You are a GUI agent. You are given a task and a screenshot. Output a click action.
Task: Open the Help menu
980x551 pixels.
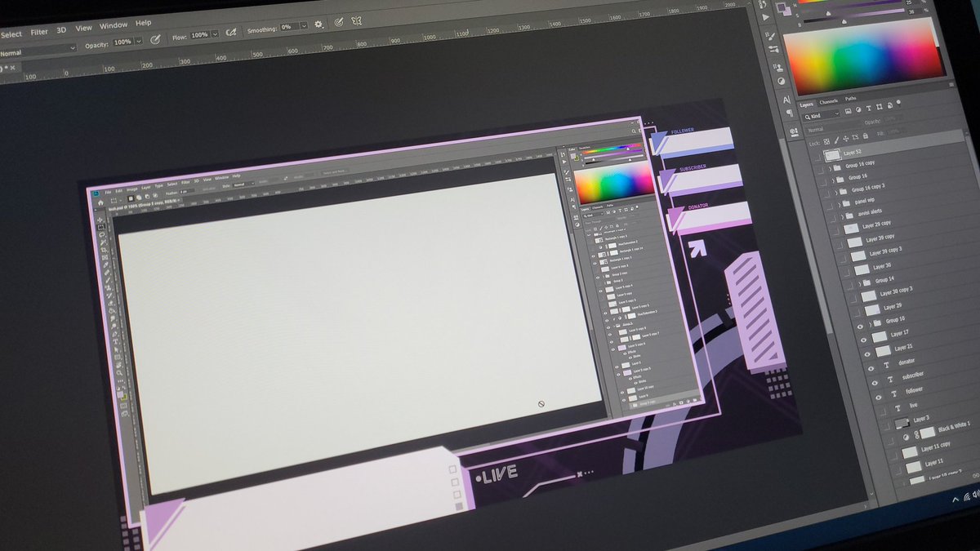(143, 23)
